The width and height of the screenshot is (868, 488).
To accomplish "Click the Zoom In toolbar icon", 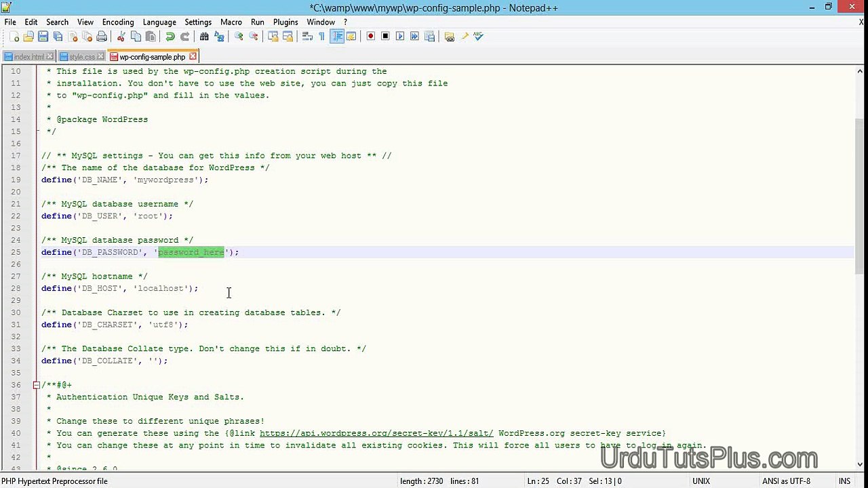I will click(x=239, y=36).
